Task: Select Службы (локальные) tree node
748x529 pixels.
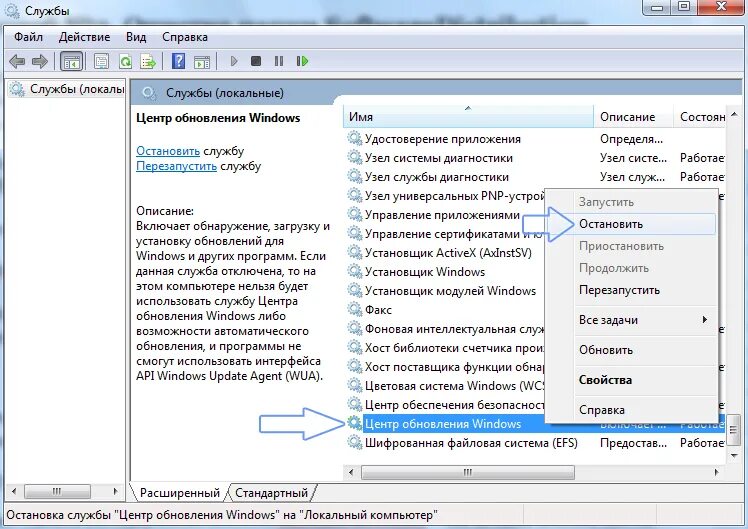Action: [67, 89]
